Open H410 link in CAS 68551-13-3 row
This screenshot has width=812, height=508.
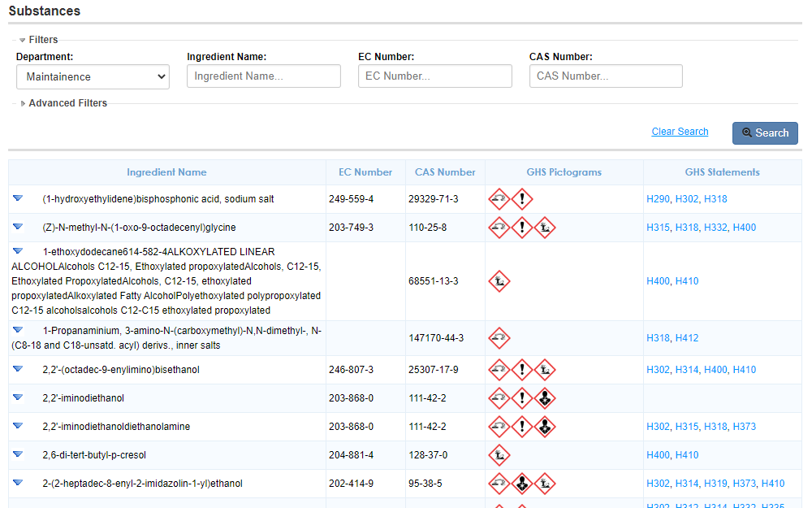click(x=687, y=281)
